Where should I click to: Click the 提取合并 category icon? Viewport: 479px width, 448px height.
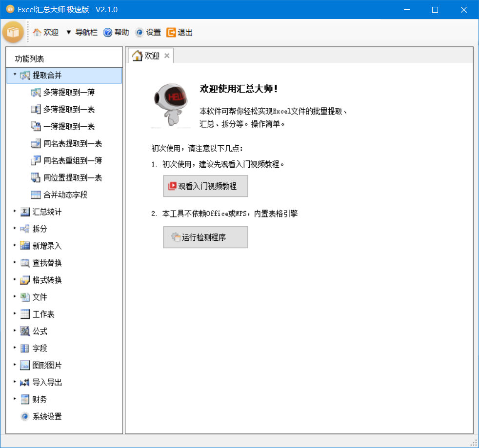click(x=25, y=75)
